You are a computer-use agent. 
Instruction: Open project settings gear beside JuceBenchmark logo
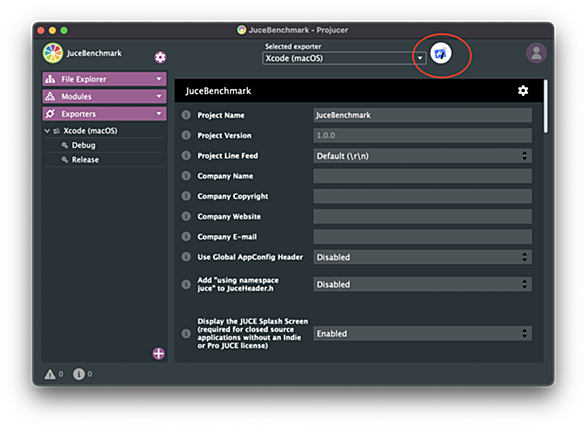160,57
